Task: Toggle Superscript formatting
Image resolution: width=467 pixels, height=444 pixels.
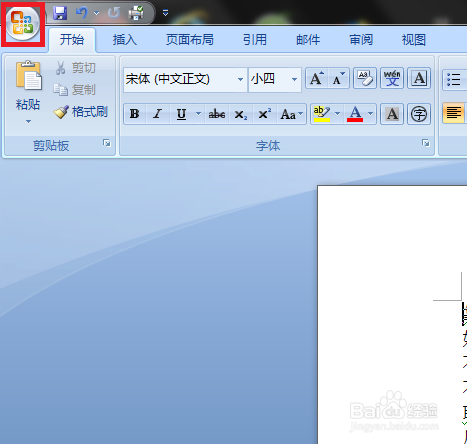Action: pos(265,114)
